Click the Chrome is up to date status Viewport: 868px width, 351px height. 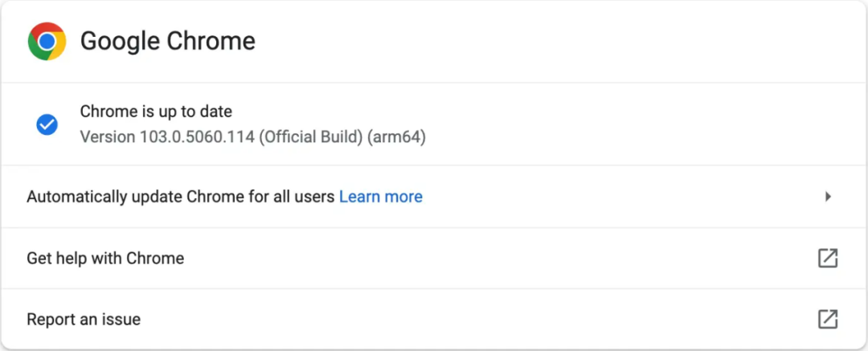pyautogui.click(x=156, y=112)
